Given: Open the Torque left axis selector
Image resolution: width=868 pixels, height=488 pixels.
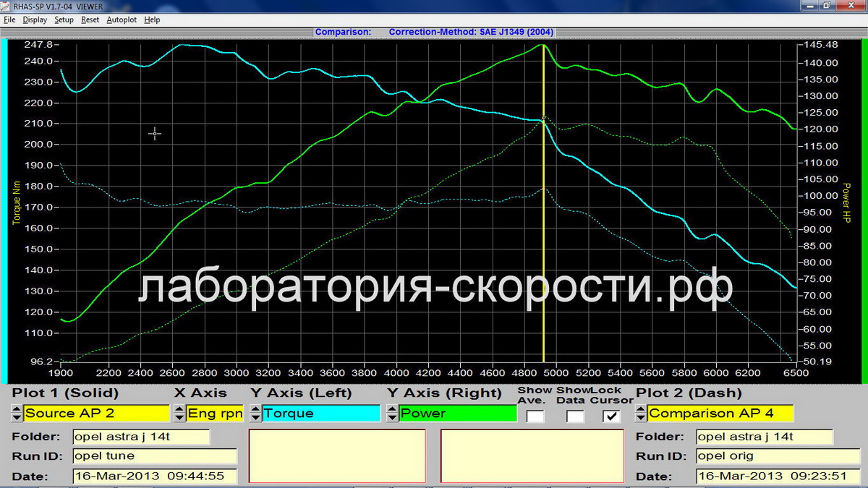Looking at the screenshot, I should [x=320, y=414].
